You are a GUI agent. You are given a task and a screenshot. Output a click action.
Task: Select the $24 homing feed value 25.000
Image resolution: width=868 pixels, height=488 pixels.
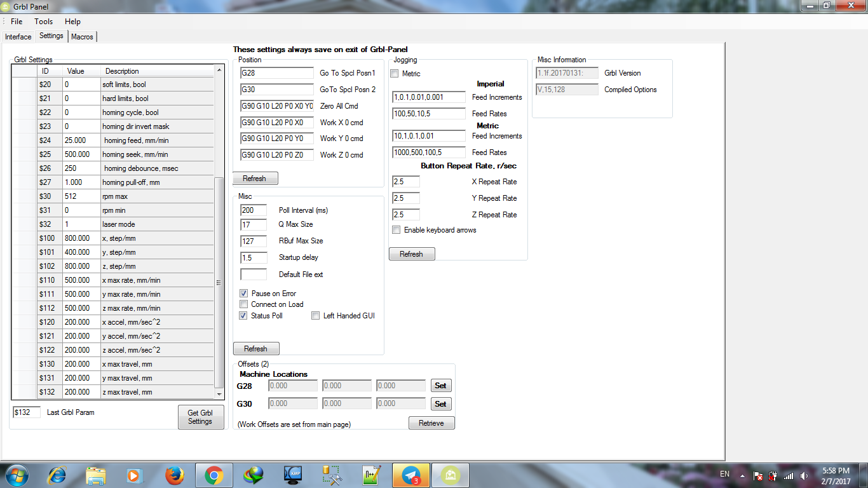point(81,140)
